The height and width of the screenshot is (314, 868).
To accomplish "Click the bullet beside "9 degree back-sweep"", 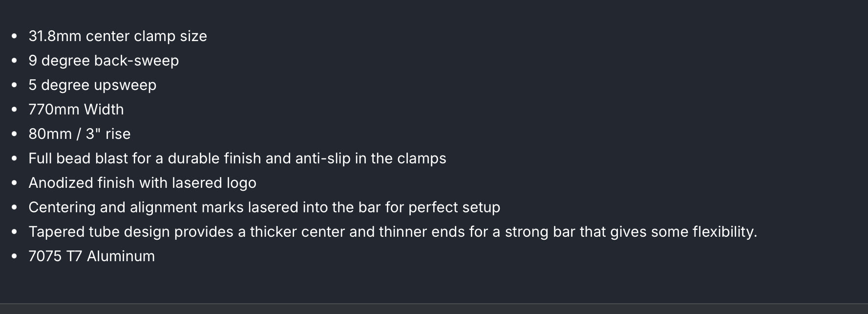I will tap(14, 61).
